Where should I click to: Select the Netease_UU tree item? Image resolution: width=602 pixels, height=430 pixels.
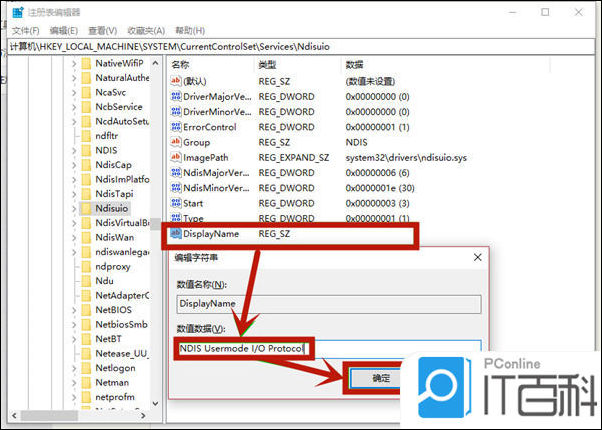click(122, 354)
